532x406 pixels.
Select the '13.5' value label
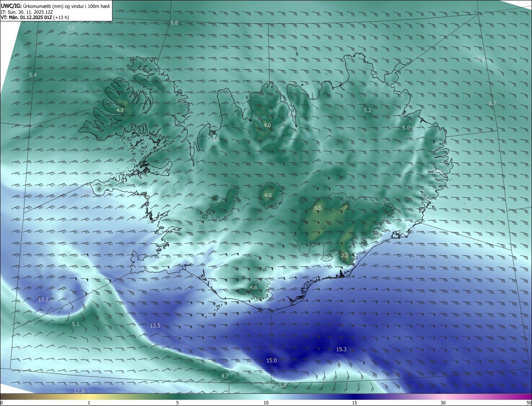(155, 326)
